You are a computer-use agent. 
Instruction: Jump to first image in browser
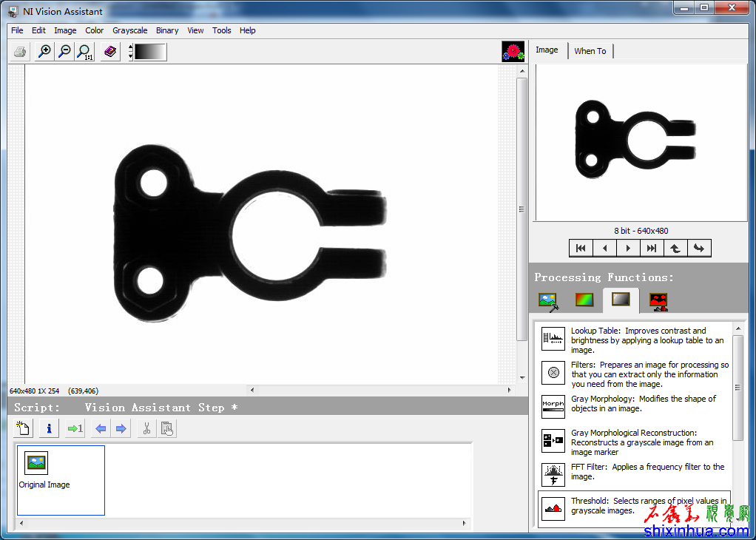[581, 249]
